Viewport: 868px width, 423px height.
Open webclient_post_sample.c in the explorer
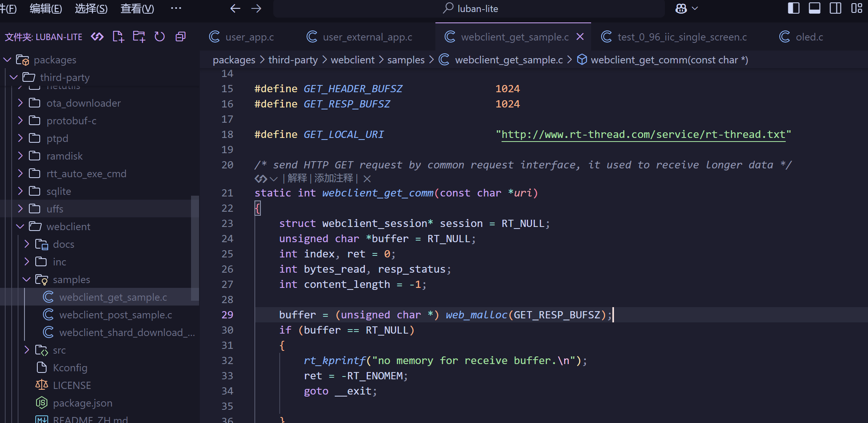[x=100, y=315]
